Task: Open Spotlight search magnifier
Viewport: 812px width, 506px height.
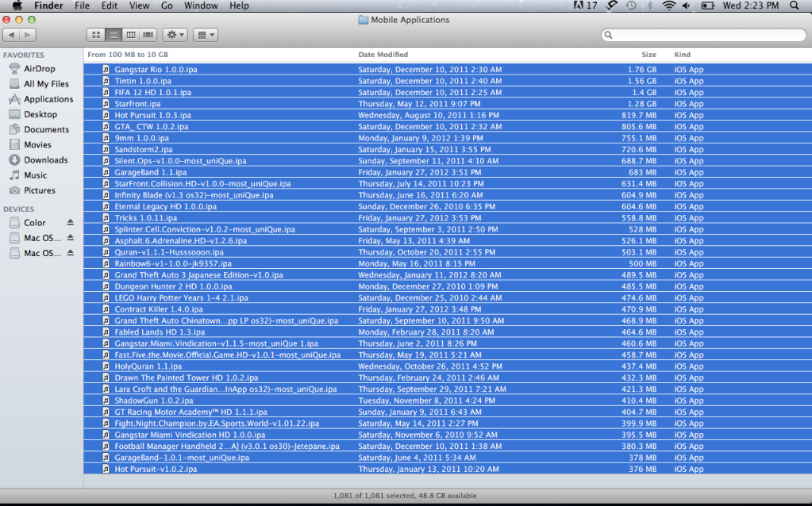Action: click(x=795, y=6)
